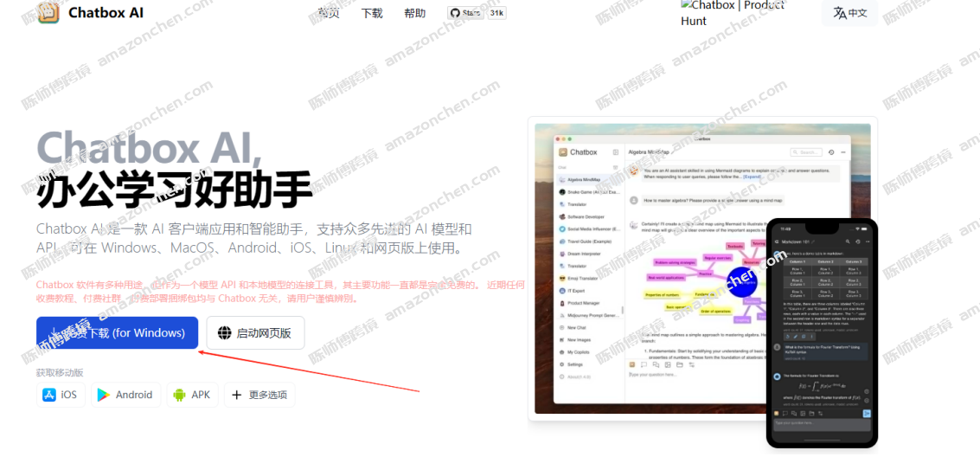The image size is (980, 457).
Task: Open the Chatbox desktop app preview image
Action: [x=702, y=269]
